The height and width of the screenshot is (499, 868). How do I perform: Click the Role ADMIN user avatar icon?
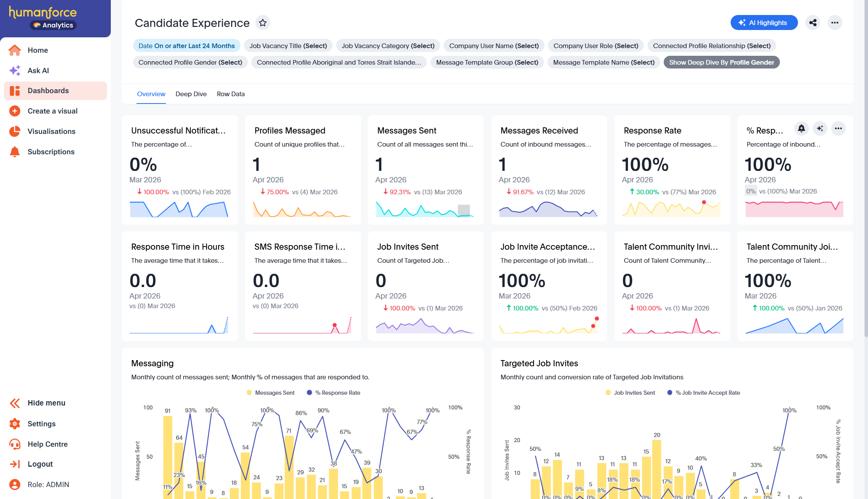(15, 485)
